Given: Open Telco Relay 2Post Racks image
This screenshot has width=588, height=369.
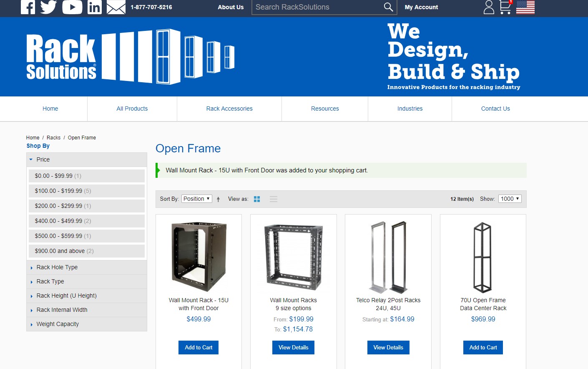Looking at the screenshot, I should pos(388,256).
